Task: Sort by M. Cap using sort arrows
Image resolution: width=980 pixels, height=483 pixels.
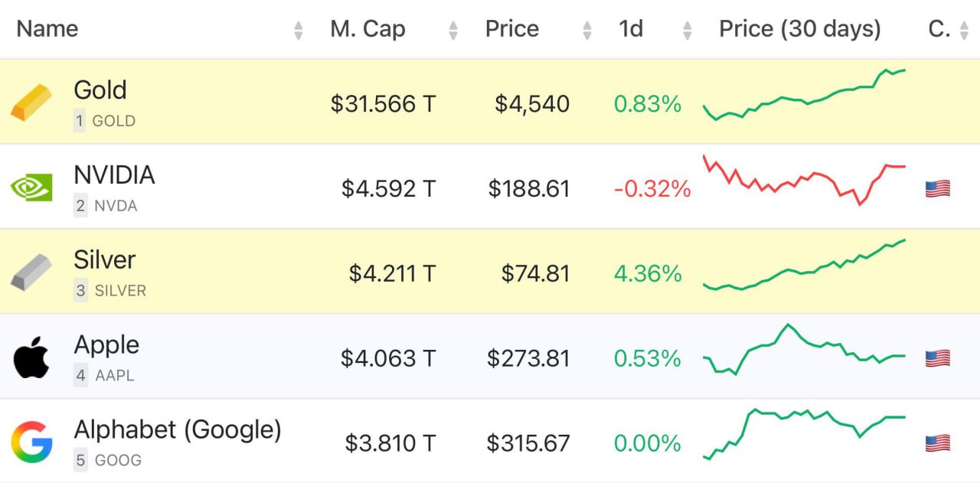Action: point(453,31)
